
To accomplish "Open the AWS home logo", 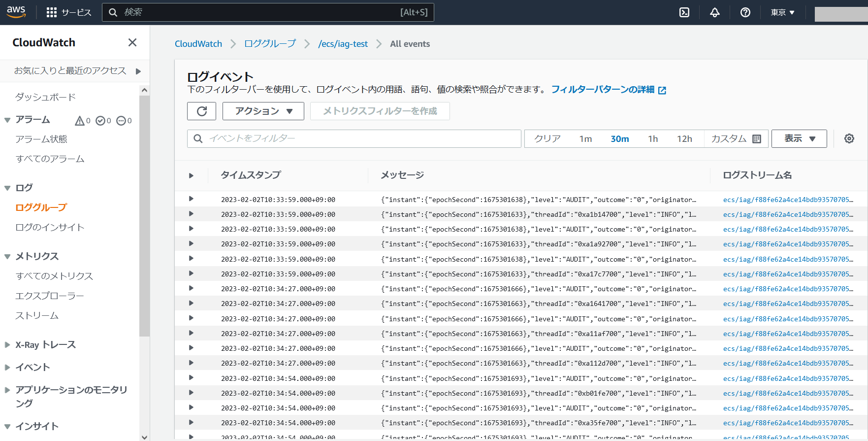I will point(16,12).
